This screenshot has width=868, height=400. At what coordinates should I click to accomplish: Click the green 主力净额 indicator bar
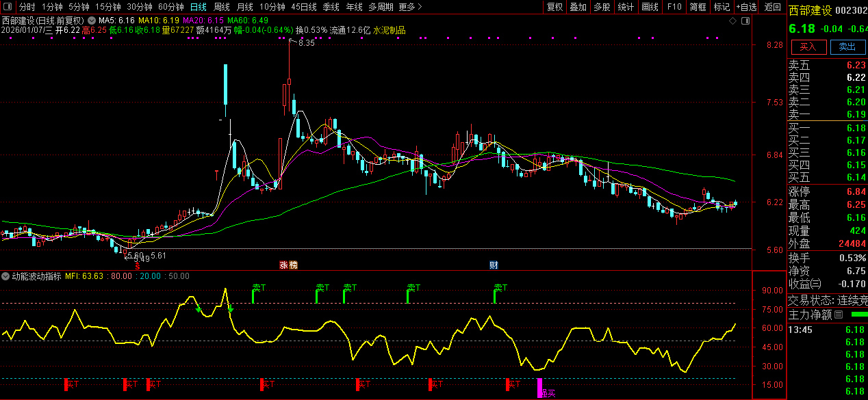coord(858,315)
